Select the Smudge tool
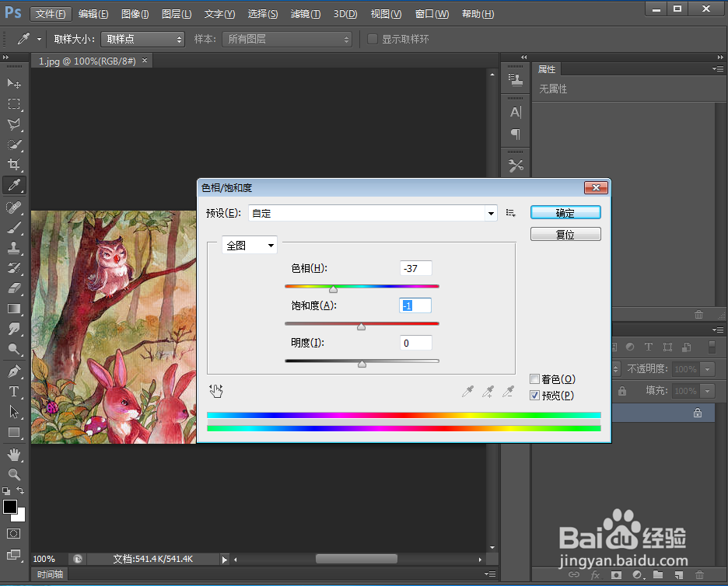This screenshot has width=728, height=586. pyautogui.click(x=14, y=329)
